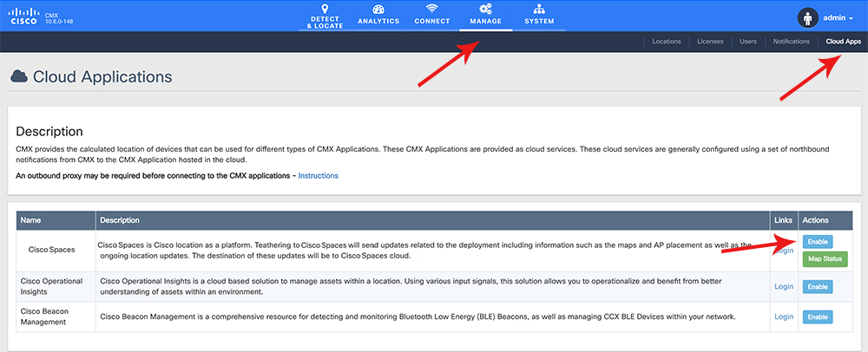
Task: Enable Cisco Operational Insights
Action: click(x=818, y=287)
